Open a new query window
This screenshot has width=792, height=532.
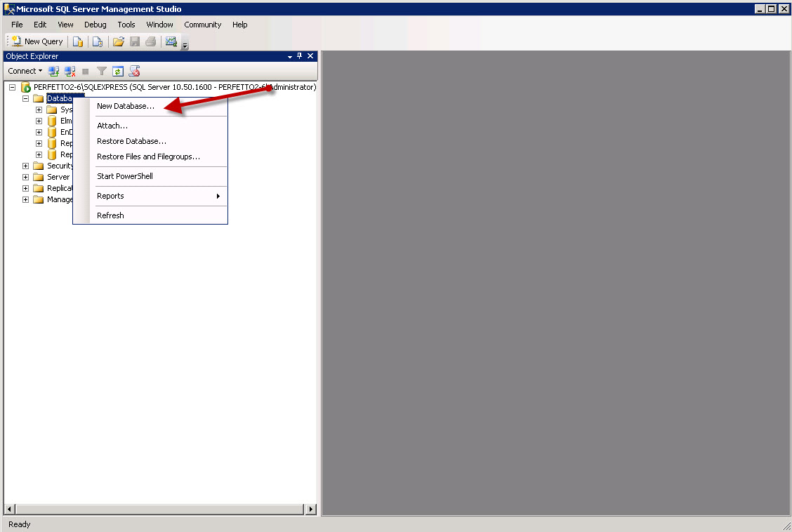coord(35,41)
